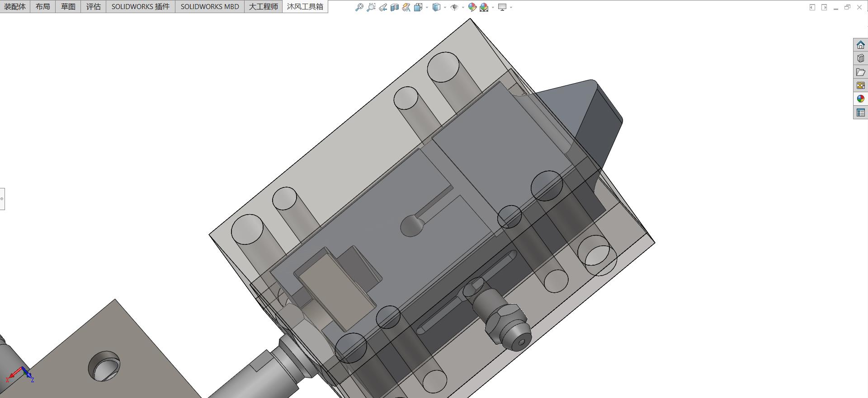Click the Zoom to Fit icon

(359, 7)
